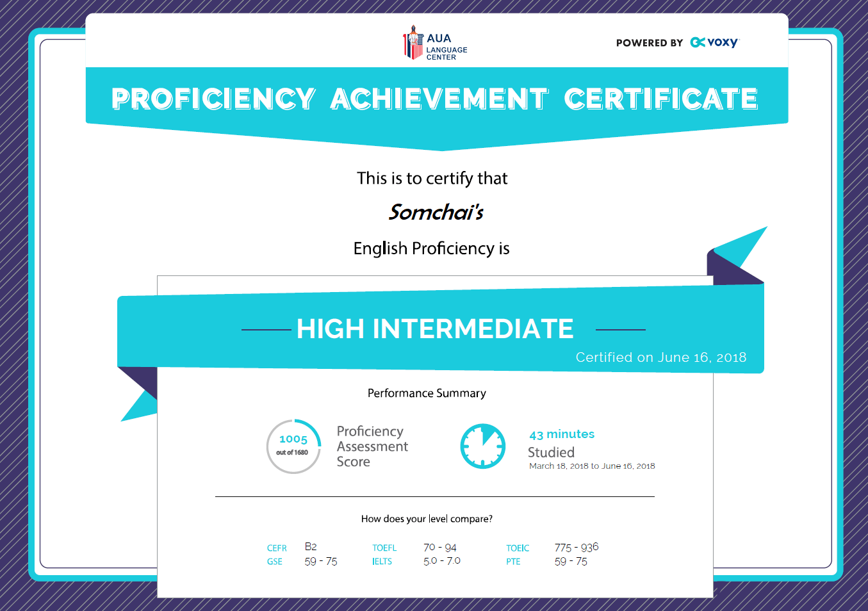
Task: Click 'How does your level compare?' text
Action: [x=427, y=519]
